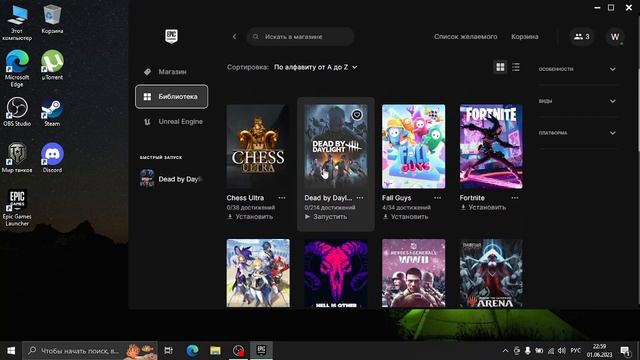The height and width of the screenshot is (360, 640).
Task: Click the 'Chess Ultra' title text
Action: [245, 198]
